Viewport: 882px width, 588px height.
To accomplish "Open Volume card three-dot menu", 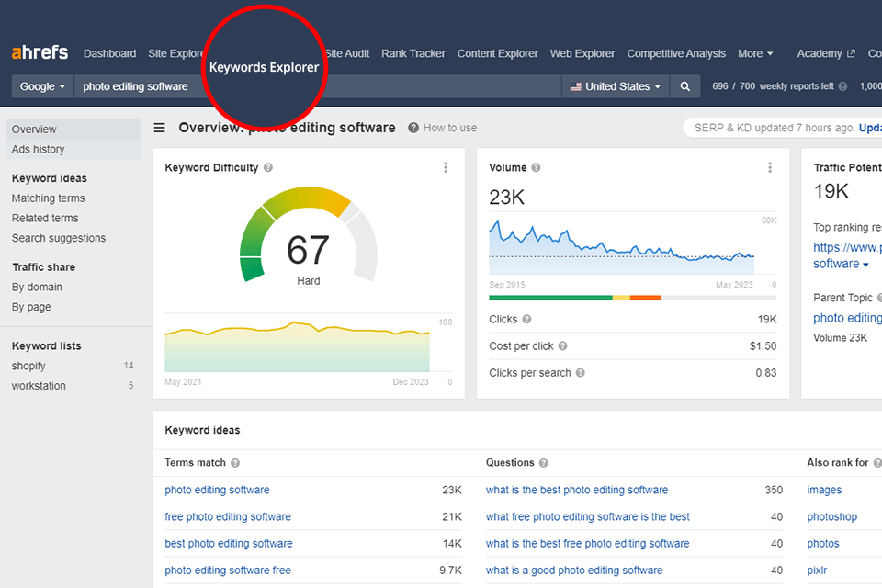I will pyautogui.click(x=770, y=168).
